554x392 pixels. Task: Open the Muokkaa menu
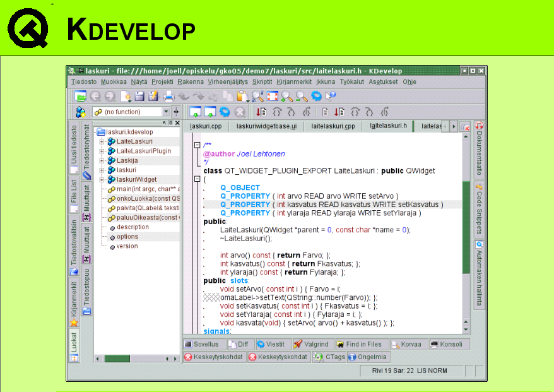tap(114, 82)
